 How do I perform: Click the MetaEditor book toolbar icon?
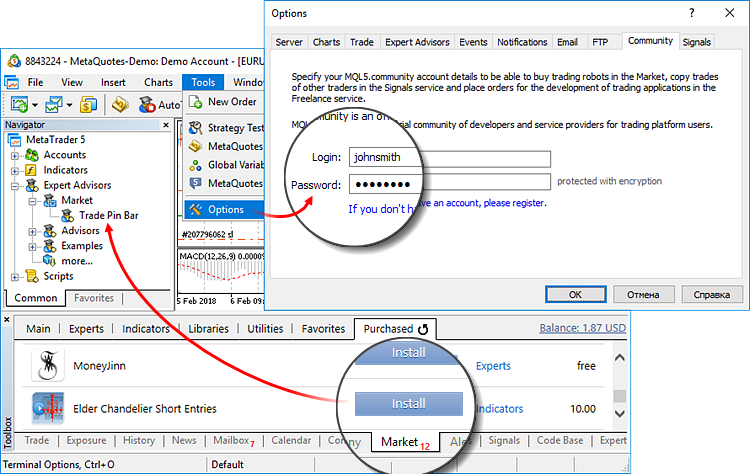click(120, 104)
